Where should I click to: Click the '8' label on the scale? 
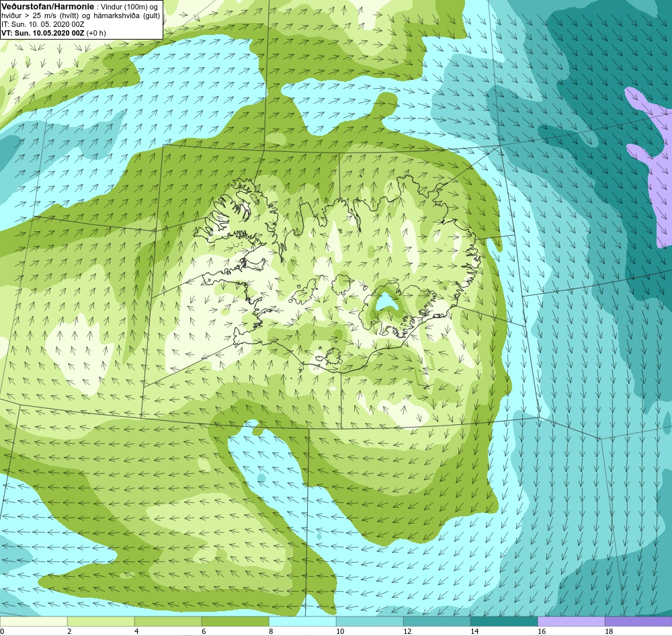click(x=271, y=631)
